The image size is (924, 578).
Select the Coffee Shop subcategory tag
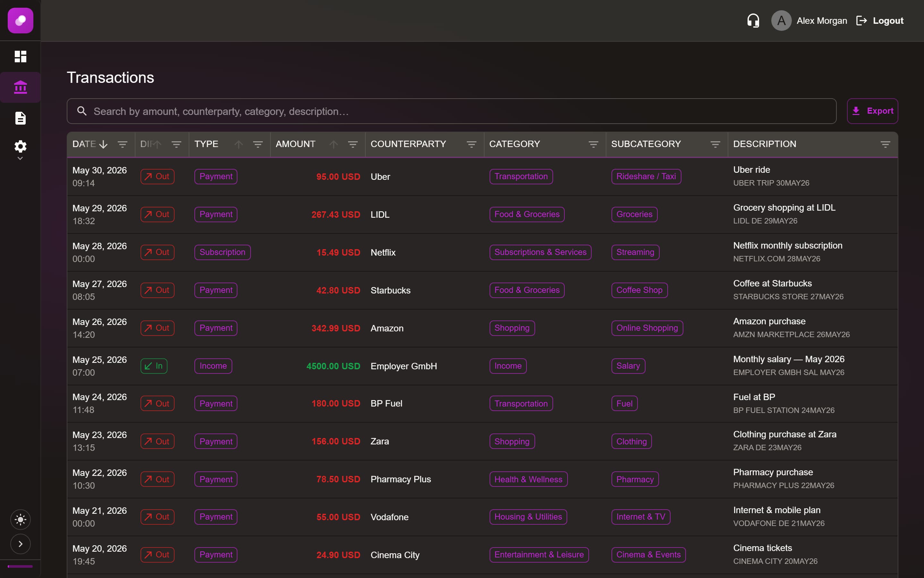639,290
